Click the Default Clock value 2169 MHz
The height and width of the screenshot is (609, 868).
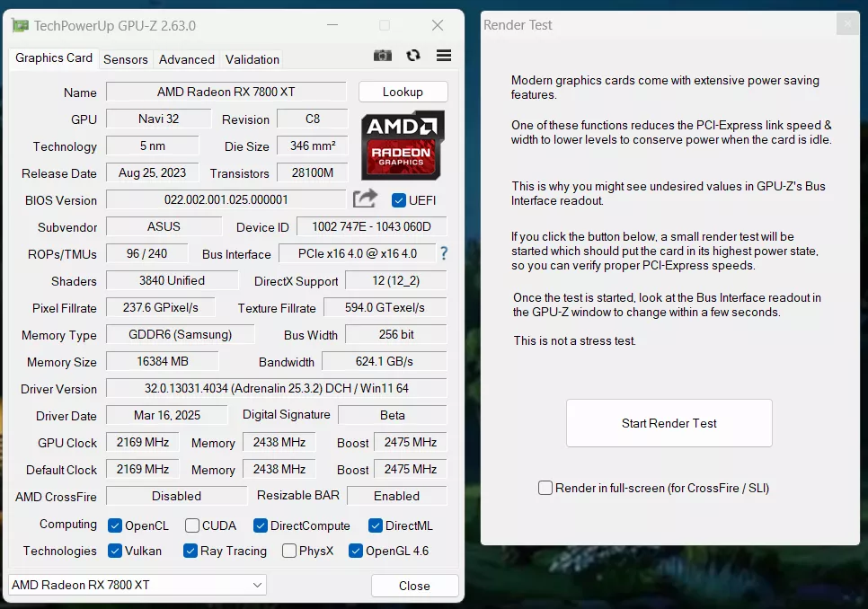143,469
